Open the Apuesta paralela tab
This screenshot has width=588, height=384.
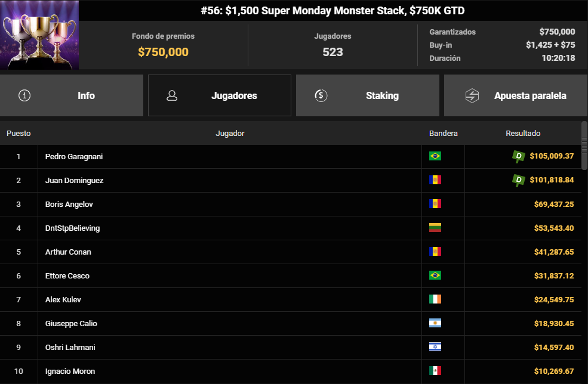coord(516,95)
